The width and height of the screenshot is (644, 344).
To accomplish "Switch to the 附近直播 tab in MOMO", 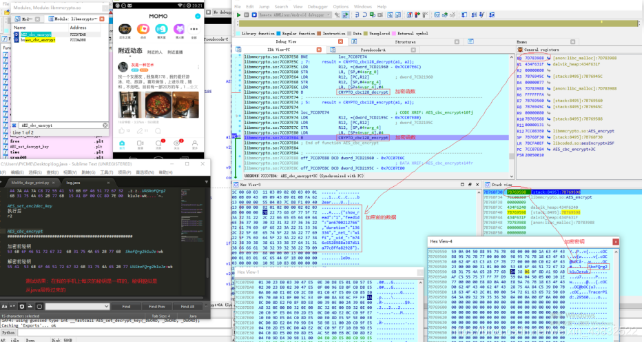I will (175, 52).
